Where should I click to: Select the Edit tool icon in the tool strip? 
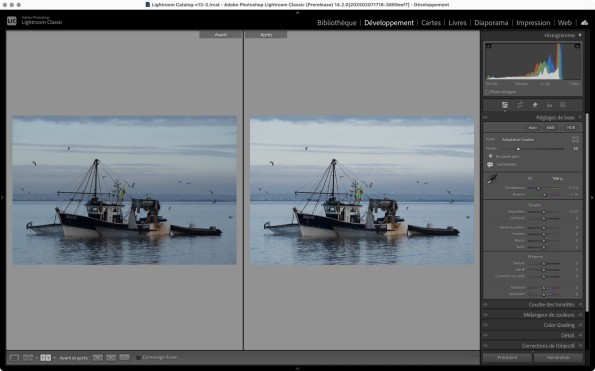(x=505, y=105)
